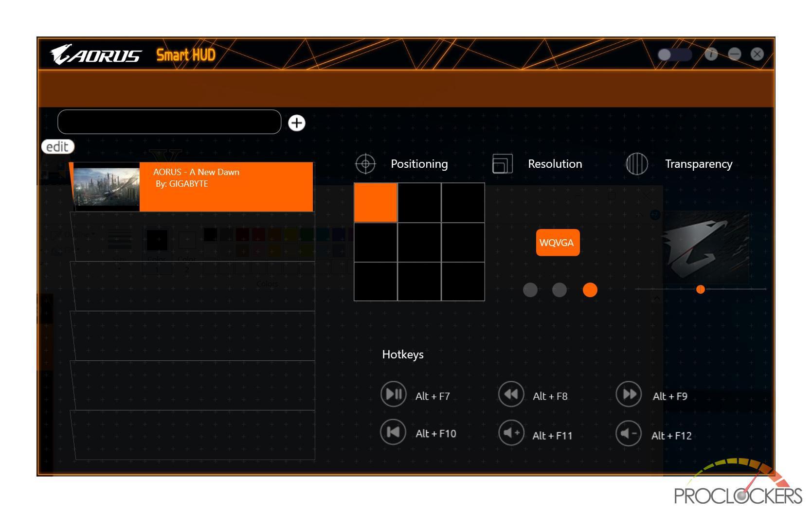Click the WQVGA resolution button
This screenshot has width=812, height=513.
558,243
